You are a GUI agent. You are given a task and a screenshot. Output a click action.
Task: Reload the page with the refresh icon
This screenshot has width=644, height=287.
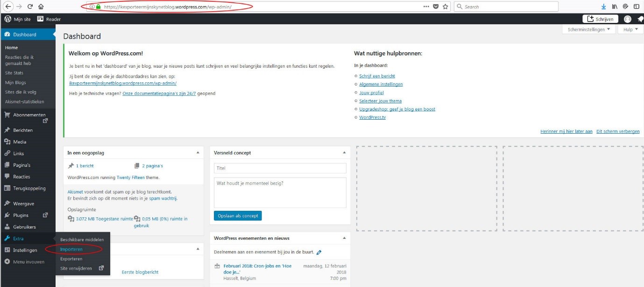tap(30, 7)
